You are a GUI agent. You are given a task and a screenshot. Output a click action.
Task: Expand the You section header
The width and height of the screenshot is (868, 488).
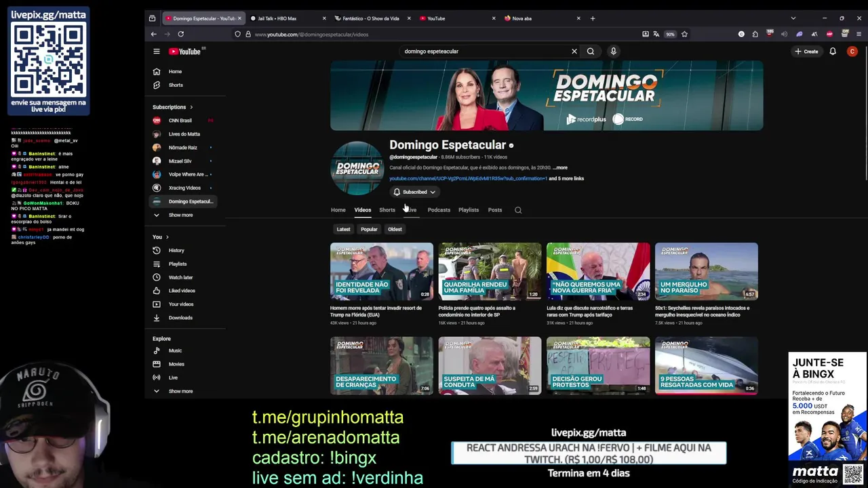tap(161, 237)
